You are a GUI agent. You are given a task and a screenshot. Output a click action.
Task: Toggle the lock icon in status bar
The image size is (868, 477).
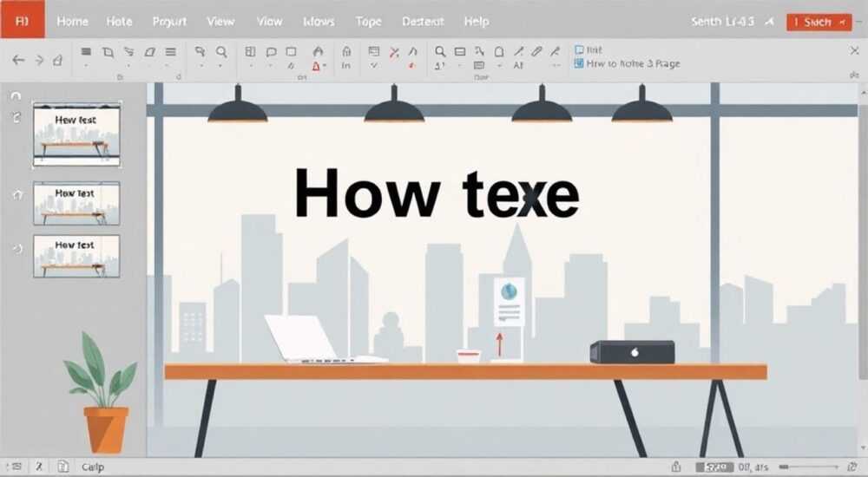click(x=676, y=467)
